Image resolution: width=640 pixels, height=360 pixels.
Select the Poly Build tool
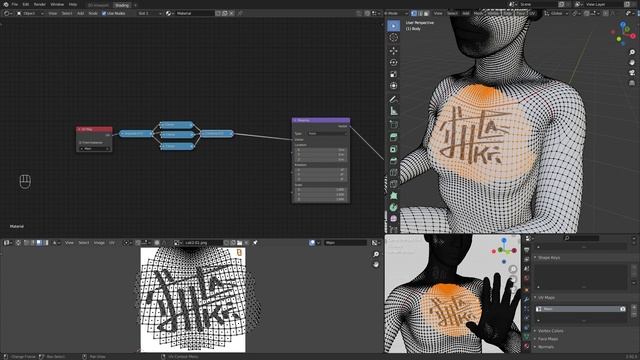pyautogui.click(x=393, y=196)
